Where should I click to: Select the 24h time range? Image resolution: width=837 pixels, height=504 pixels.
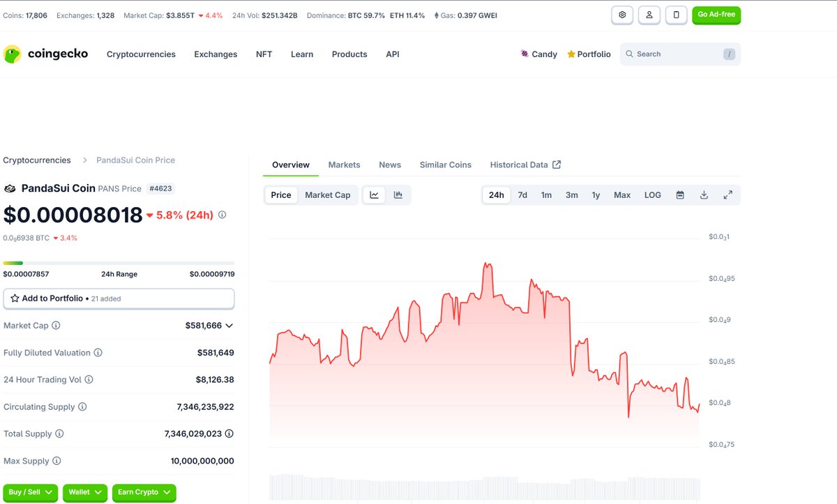point(497,195)
